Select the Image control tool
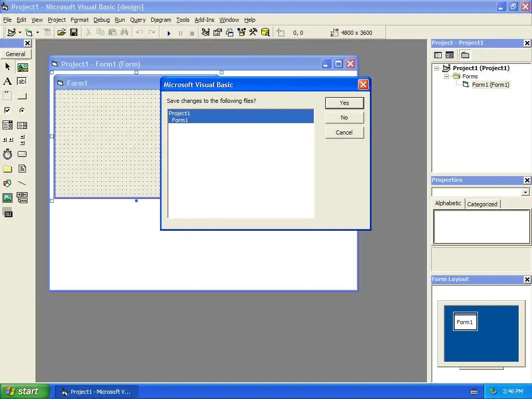 tap(7, 198)
